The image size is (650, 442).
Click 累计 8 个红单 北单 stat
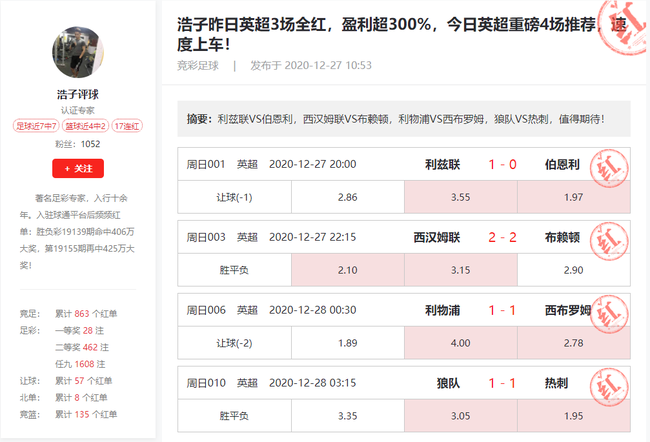coord(81,397)
